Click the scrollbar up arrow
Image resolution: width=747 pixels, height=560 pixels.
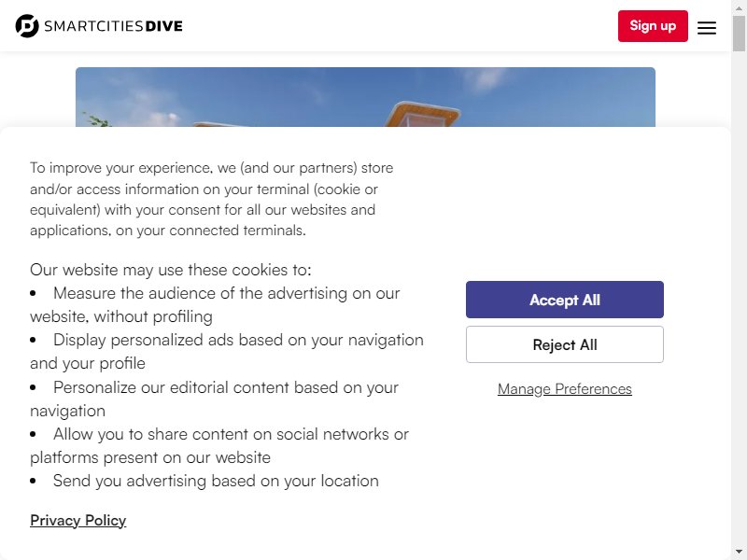(739, 7)
